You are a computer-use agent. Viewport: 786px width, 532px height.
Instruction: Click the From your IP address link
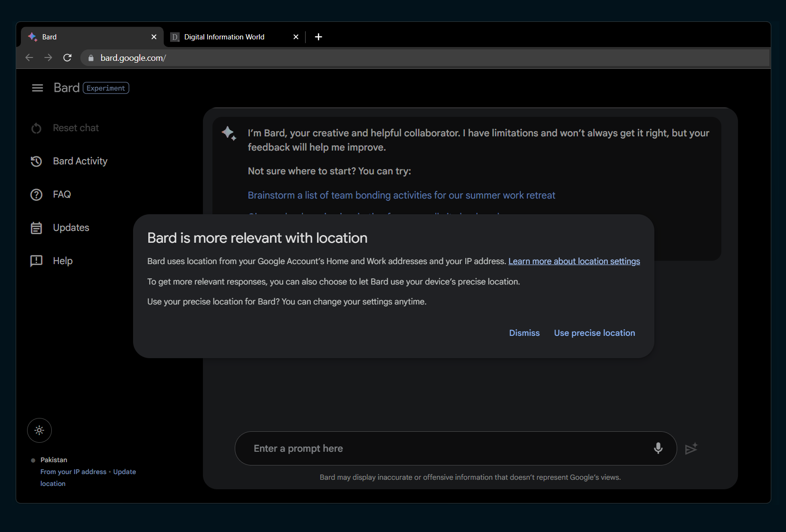point(74,472)
